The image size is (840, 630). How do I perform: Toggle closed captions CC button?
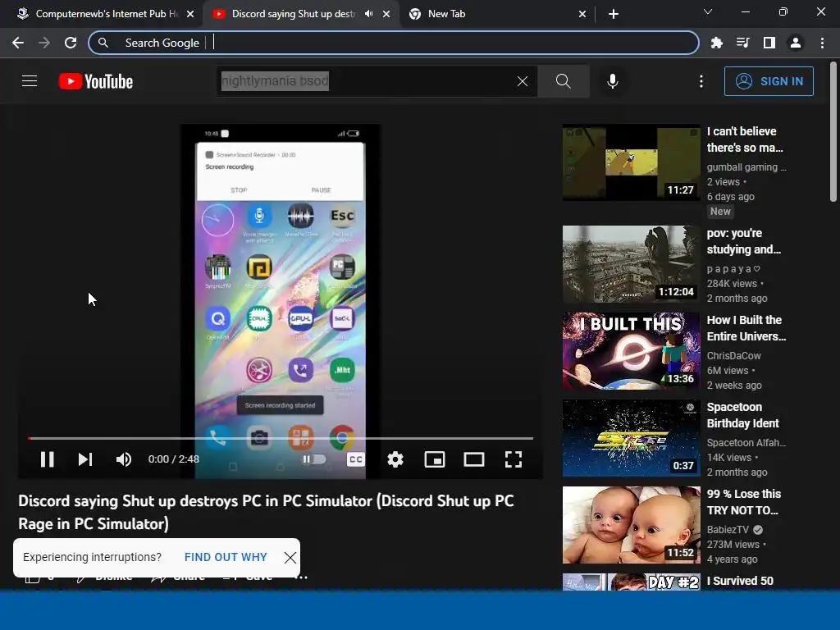pos(356,459)
